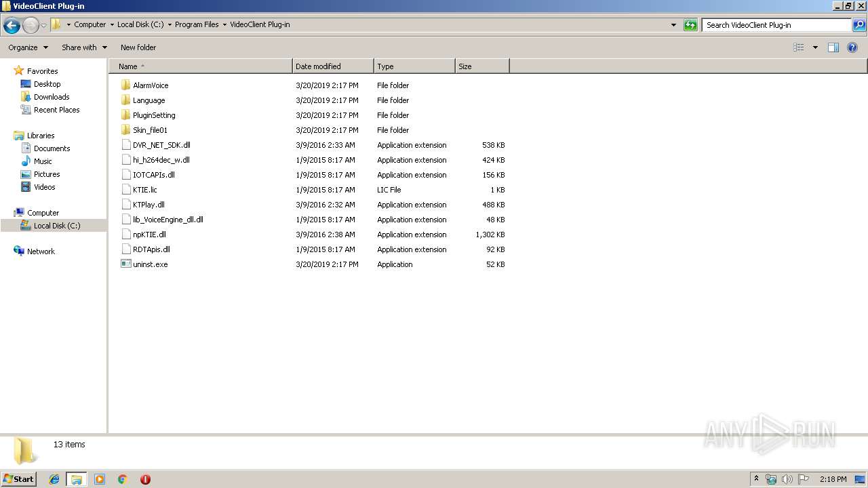Sort by the Size column header
This screenshot has height=488, width=868.
482,66
